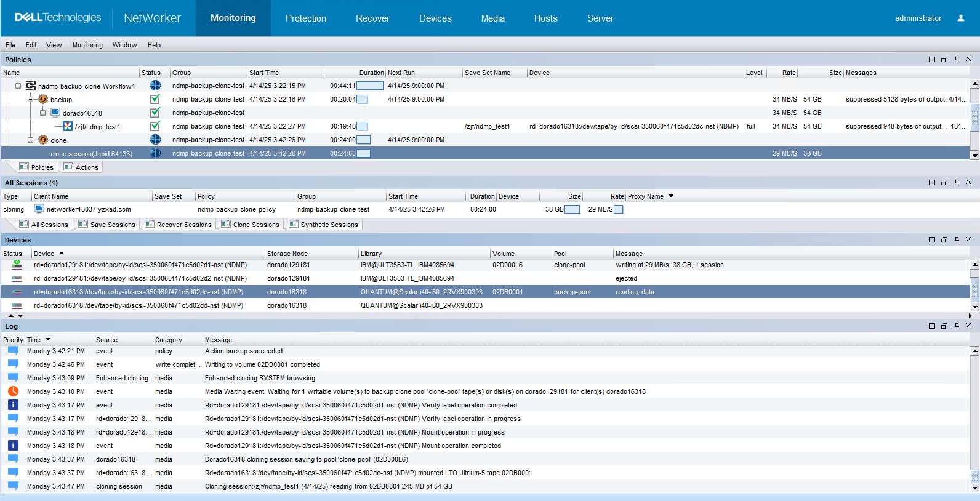The image size is (980, 501).
Task: Switch to the Save Sessions tab
Action: (x=106, y=224)
